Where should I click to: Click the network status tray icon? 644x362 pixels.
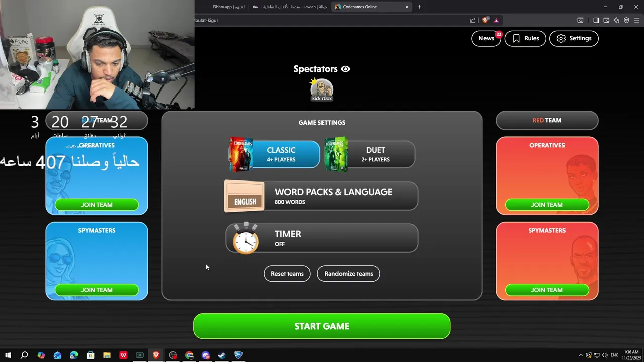click(597, 355)
